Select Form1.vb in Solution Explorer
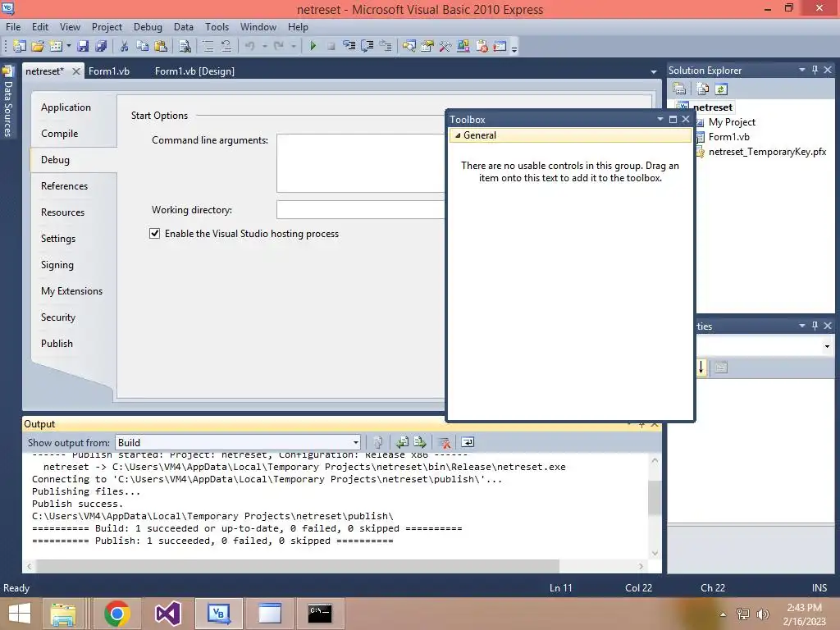This screenshot has height=630, width=840. point(728,137)
